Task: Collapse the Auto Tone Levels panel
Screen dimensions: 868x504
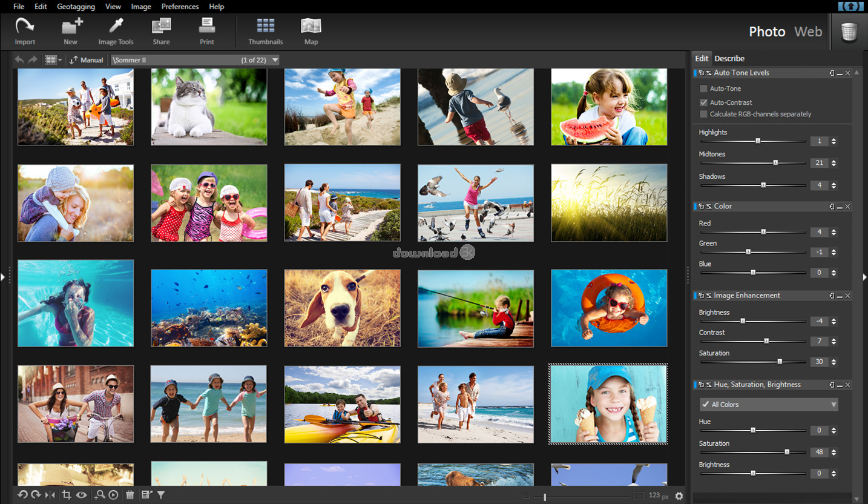Action: pyautogui.click(x=840, y=73)
